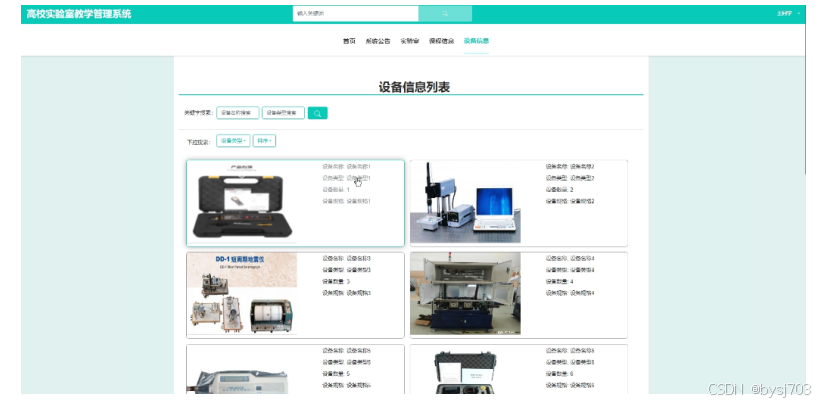
Task: Click the teal search icon under the list title
Action: coord(318,113)
